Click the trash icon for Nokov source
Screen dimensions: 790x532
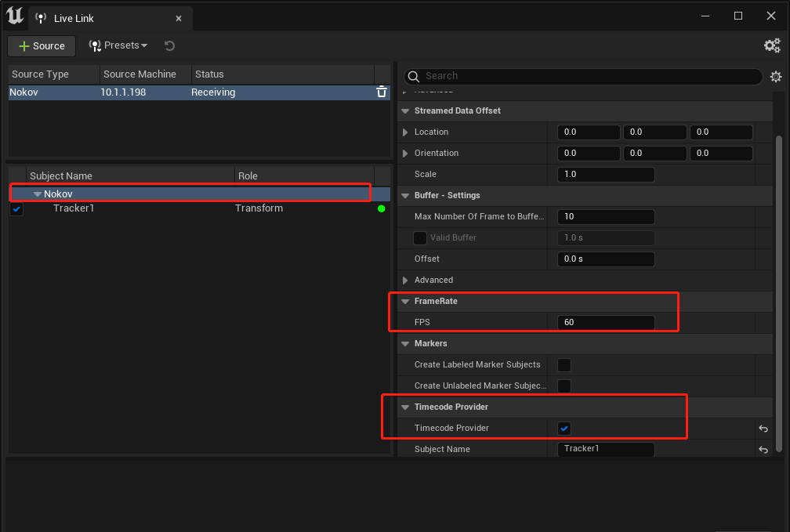(382, 92)
